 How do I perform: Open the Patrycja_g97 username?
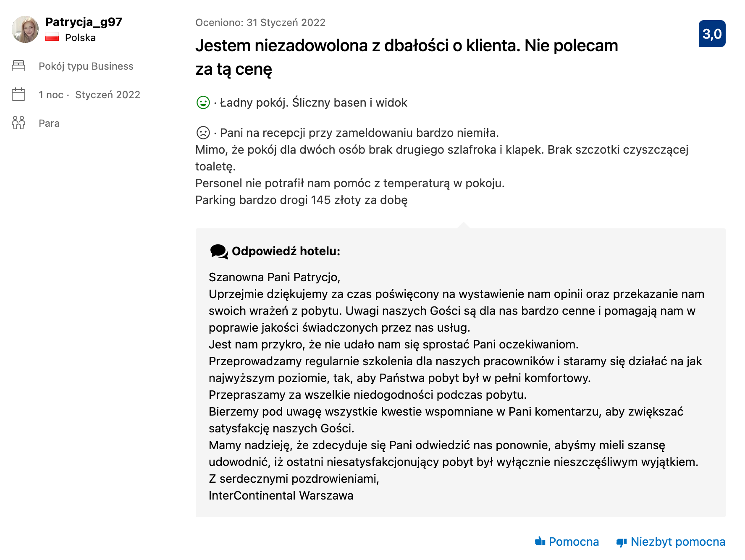(x=84, y=22)
